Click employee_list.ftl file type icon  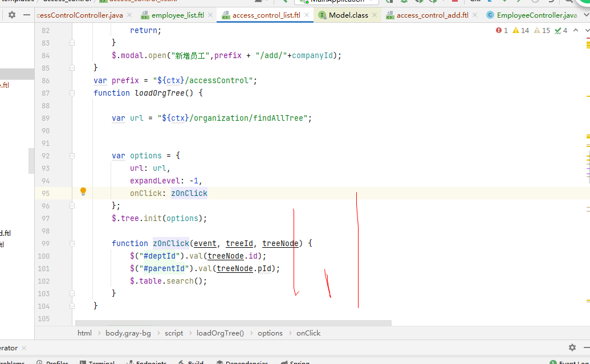pyautogui.click(x=144, y=15)
